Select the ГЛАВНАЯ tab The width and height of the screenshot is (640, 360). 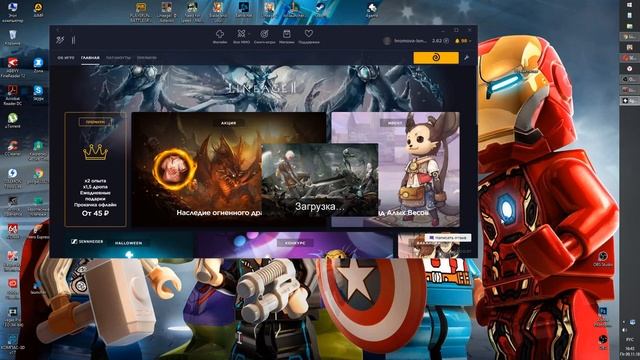[x=90, y=58]
